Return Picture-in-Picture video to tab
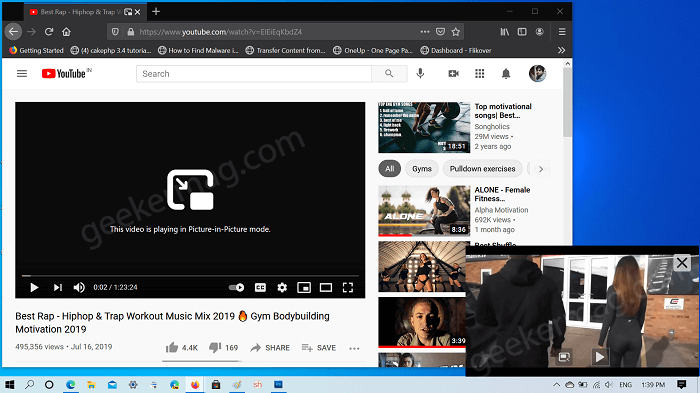This screenshot has width=700, height=393. tap(564, 356)
